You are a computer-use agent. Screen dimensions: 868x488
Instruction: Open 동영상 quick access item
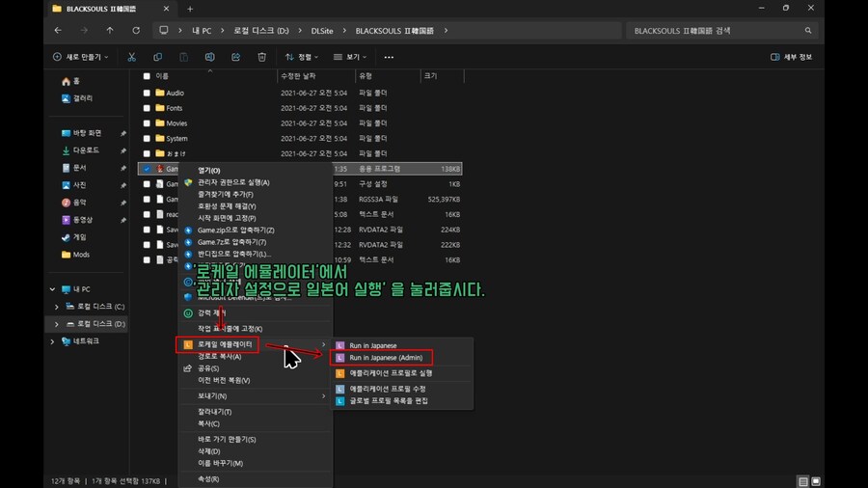tap(77, 220)
